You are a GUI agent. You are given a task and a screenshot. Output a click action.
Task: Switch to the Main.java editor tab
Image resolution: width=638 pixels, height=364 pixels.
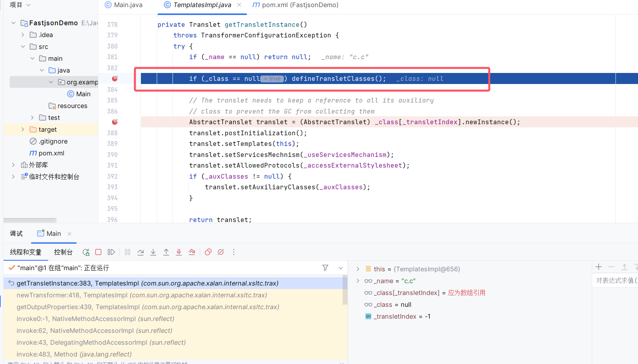(124, 5)
